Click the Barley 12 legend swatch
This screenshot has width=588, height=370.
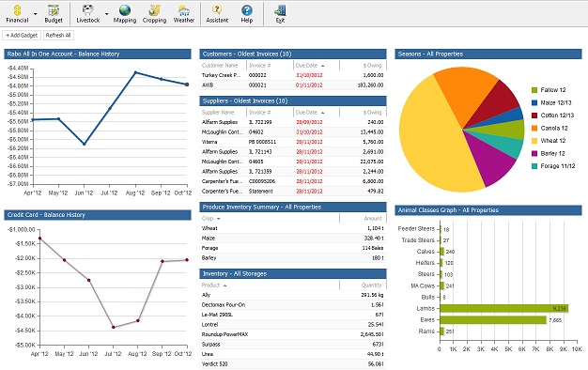pos(534,154)
